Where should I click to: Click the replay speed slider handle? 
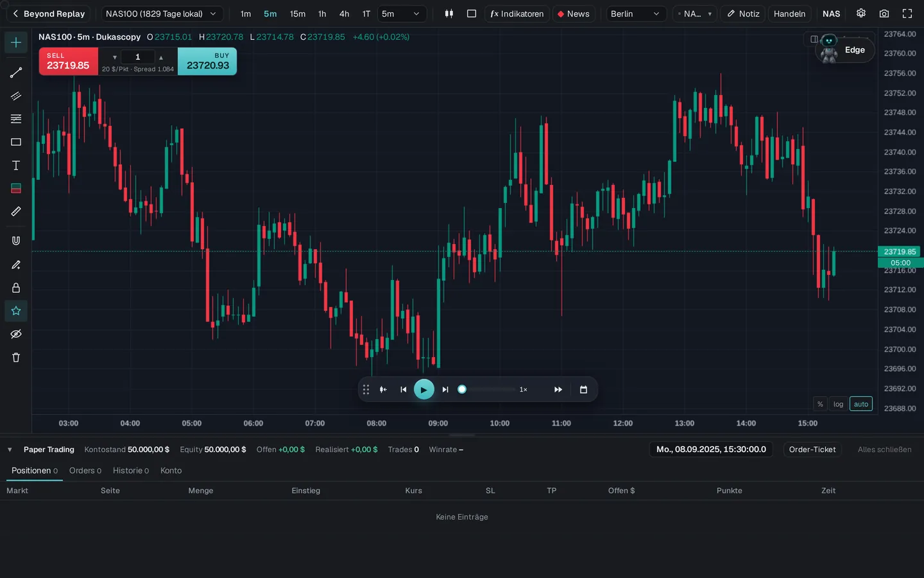462,389
